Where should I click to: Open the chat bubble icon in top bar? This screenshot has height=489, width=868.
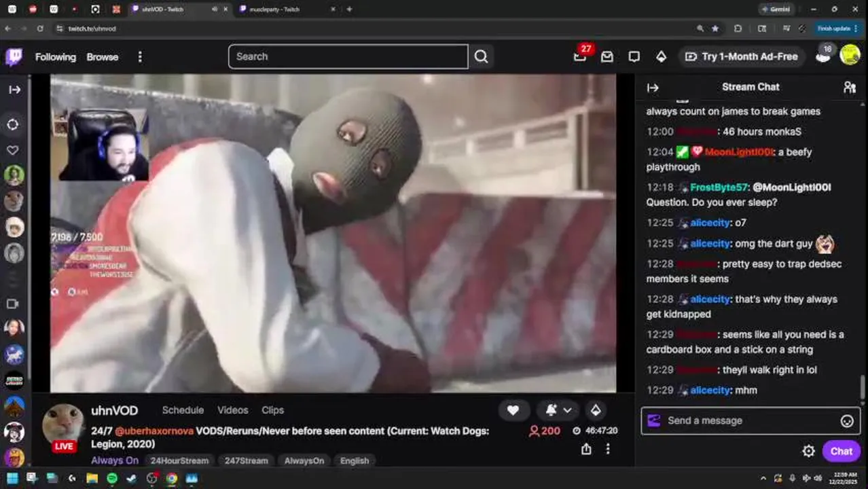[634, 57]
